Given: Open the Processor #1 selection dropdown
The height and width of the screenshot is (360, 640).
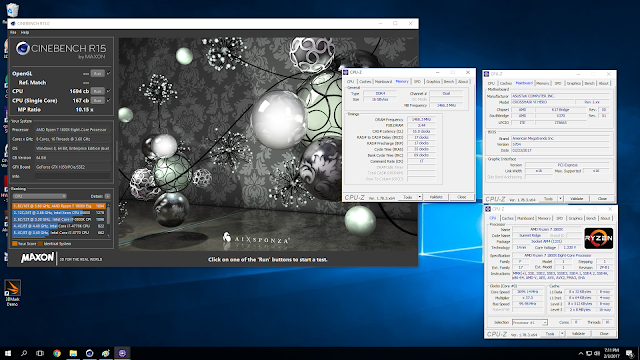Looking at the screenshot, I should [529, 322].
